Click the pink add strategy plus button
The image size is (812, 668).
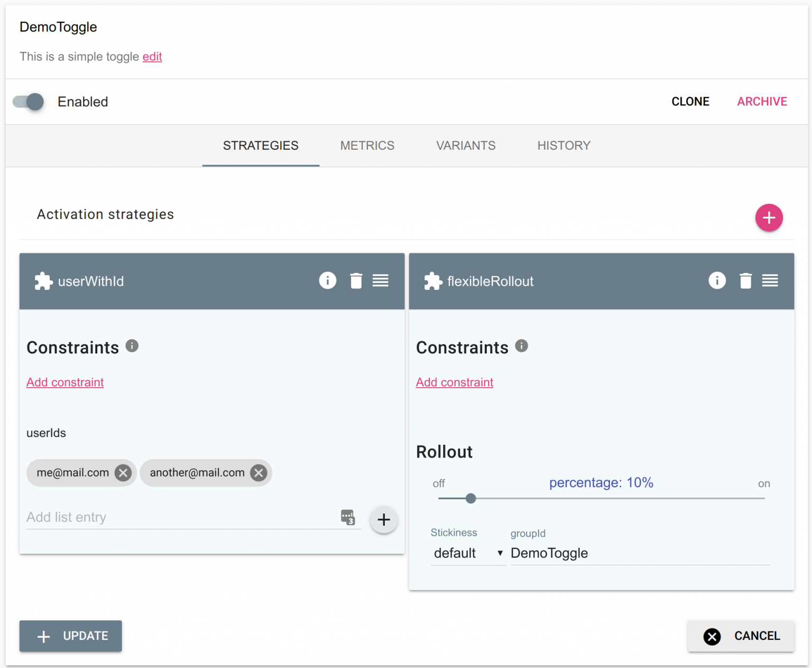point(768,217)
